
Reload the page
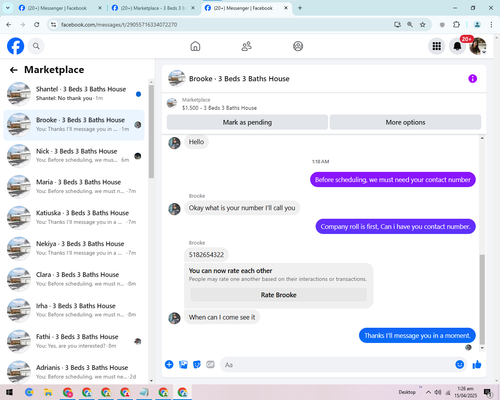pyautogui.click(x=37, y=25)
